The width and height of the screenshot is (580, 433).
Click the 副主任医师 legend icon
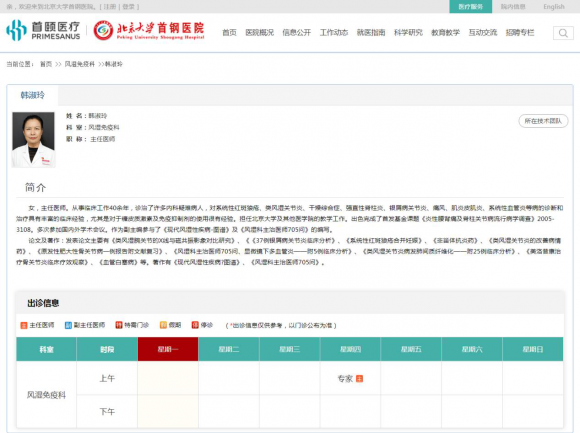click(x=68, y=325)
